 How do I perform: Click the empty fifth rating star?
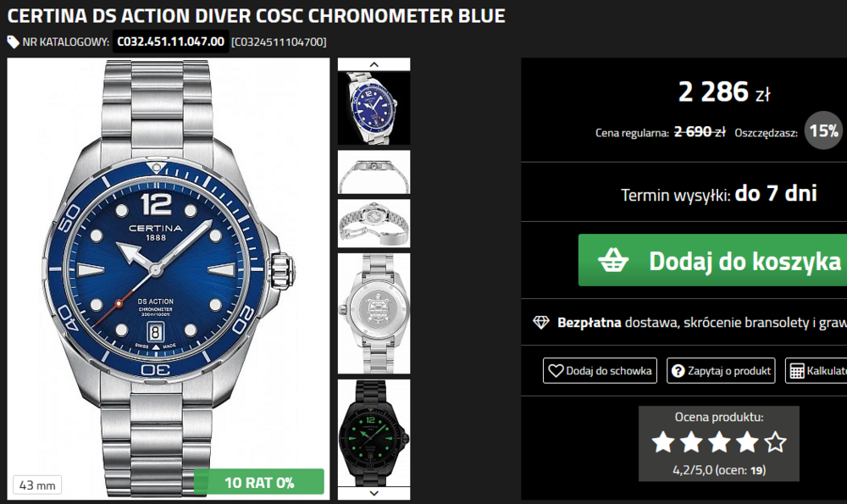(x=775, y=442)
